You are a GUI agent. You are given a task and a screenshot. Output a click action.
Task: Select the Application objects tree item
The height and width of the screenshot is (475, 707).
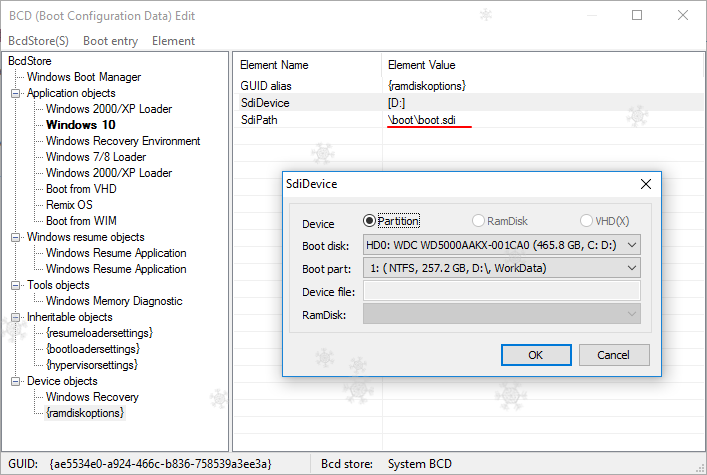pos(71,93)
